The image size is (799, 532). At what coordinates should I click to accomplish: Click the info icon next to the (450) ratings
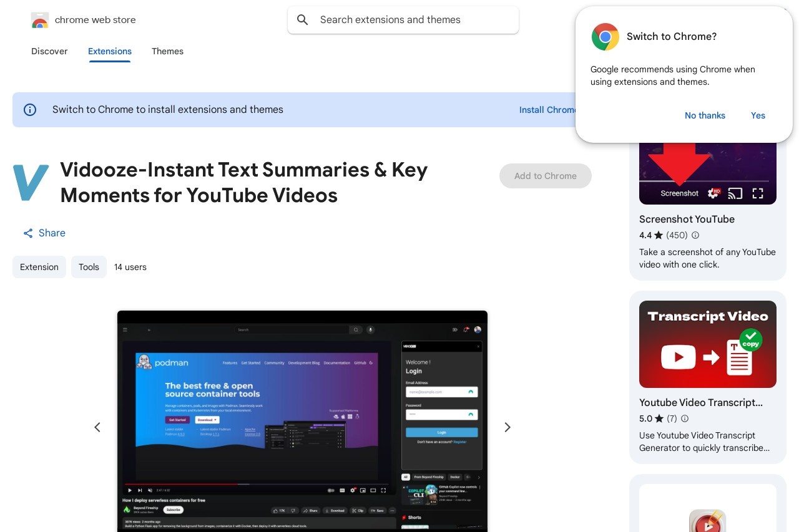tap(695, 235)
